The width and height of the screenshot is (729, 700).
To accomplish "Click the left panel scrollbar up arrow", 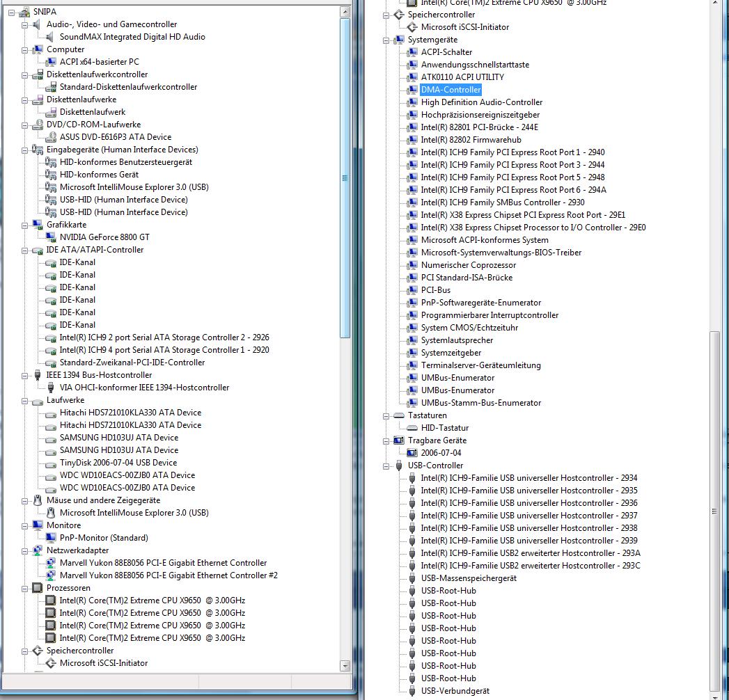I will pos(345,12).
